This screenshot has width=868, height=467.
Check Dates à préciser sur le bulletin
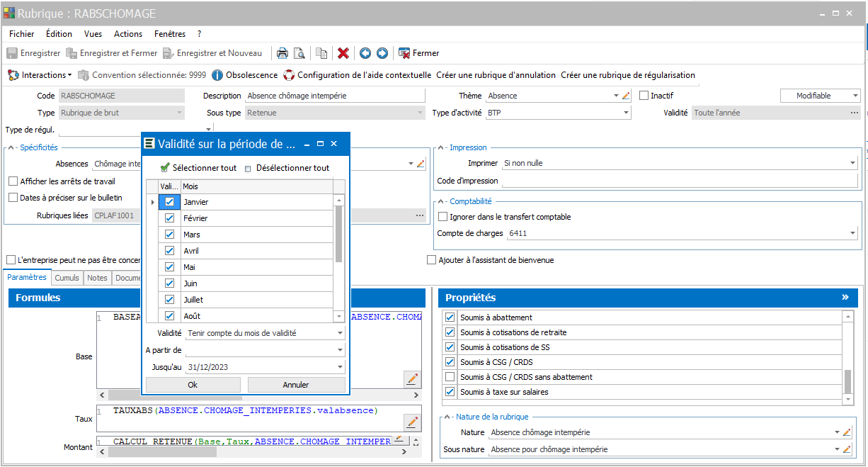(13, 198)
